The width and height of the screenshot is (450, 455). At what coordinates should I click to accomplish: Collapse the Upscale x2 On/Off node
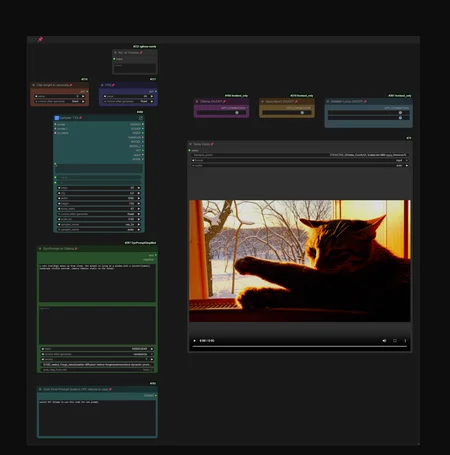(262, 102)
